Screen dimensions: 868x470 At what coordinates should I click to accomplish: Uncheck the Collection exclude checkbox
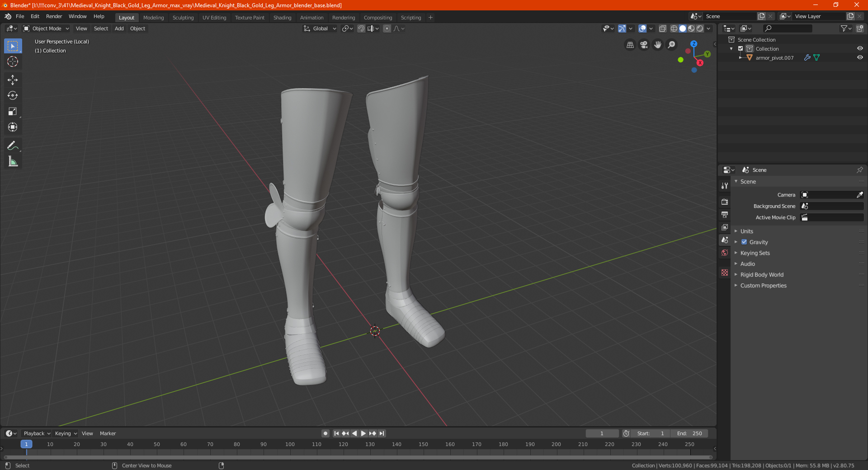(x=741, y=48)
